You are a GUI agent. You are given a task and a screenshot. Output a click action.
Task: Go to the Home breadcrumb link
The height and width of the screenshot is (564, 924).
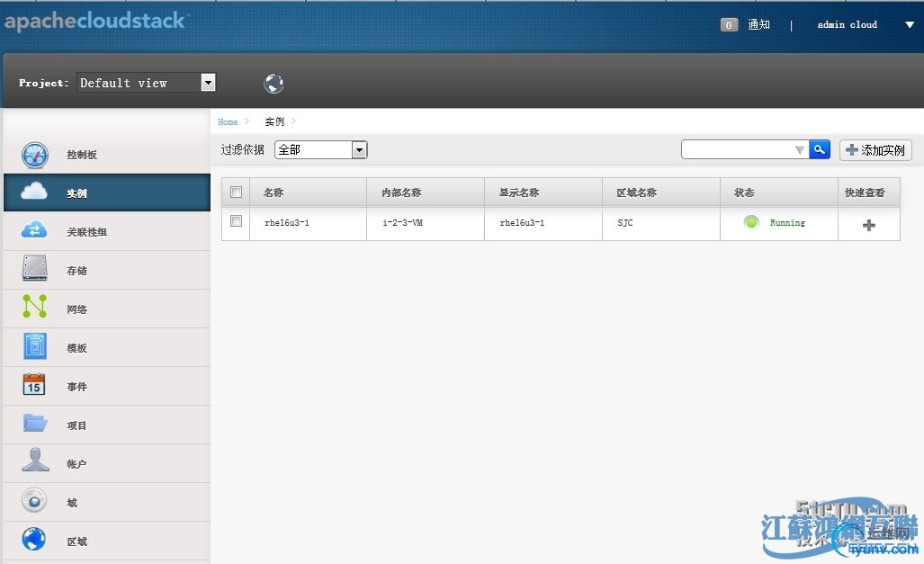coord(228,122)
